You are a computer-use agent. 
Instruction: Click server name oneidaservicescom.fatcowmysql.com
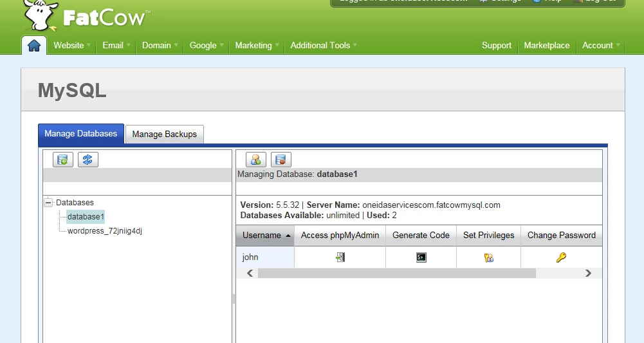pyautogui.click(x=431, y=205)
